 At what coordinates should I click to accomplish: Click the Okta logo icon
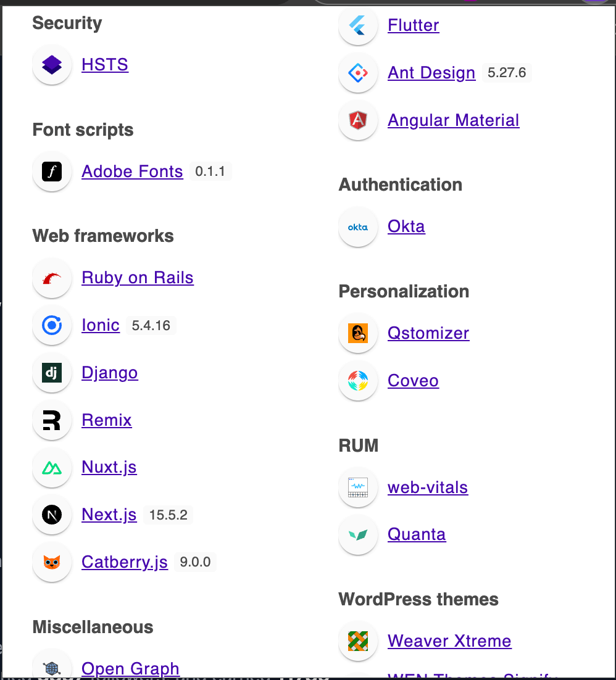tap(358, 226)
